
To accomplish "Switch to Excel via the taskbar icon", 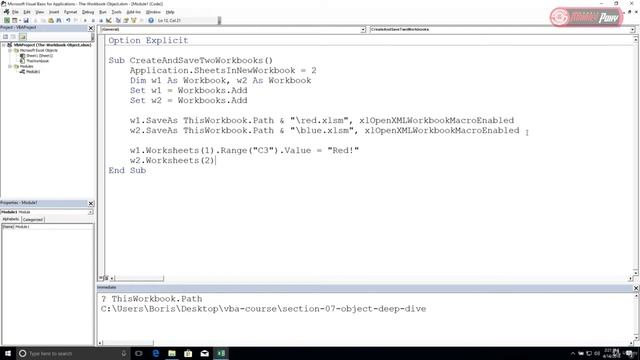I will point(221,353).
